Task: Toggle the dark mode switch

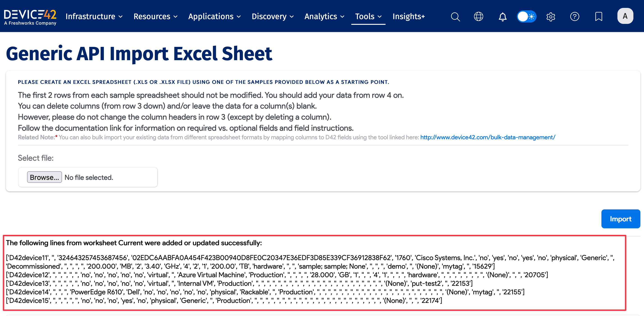Action: [527, 16]
